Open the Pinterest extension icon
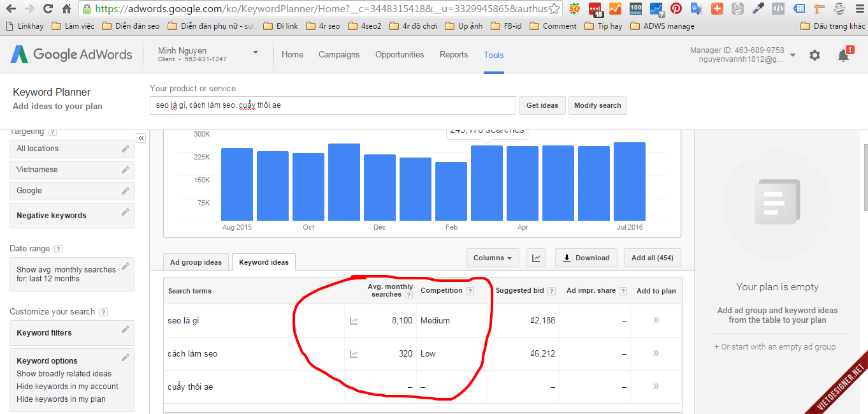Image resolution: width=868 pixels, height=414 pixels. 676,9
